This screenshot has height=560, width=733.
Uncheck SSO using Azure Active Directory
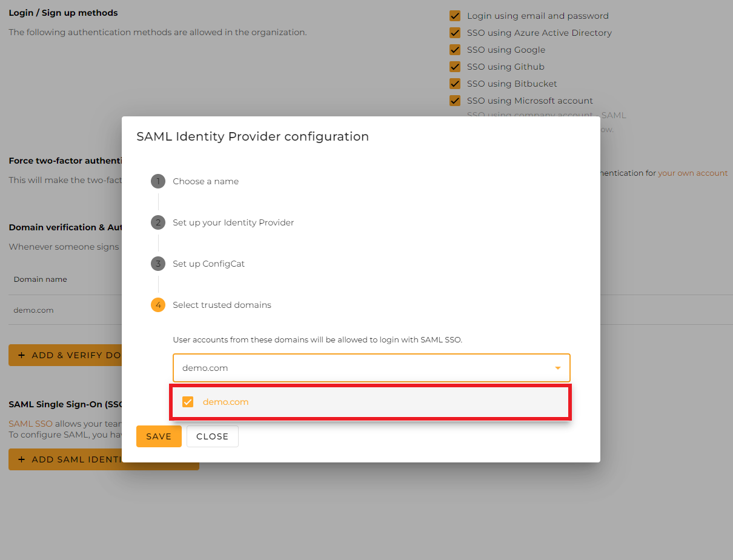coord(455,33)
